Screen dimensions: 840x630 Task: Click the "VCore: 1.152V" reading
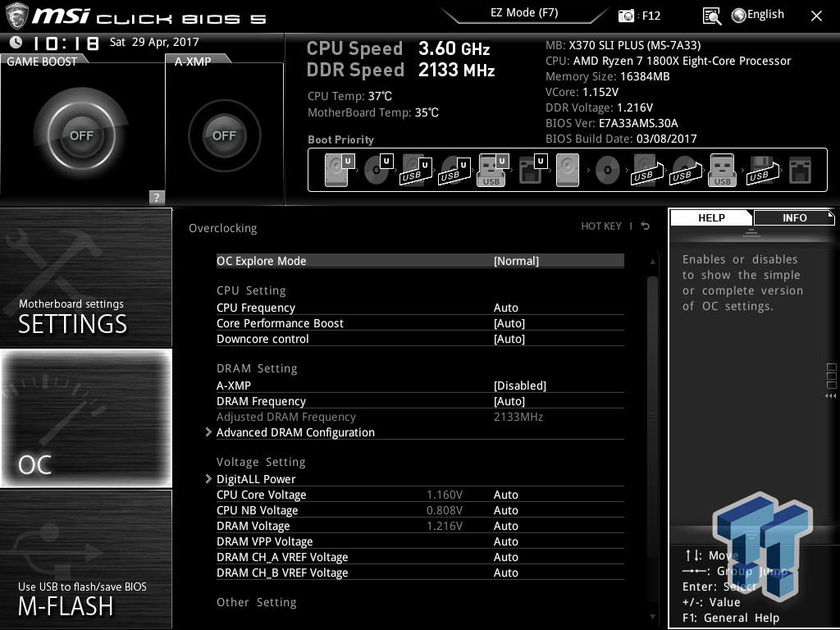coord(582,92)
